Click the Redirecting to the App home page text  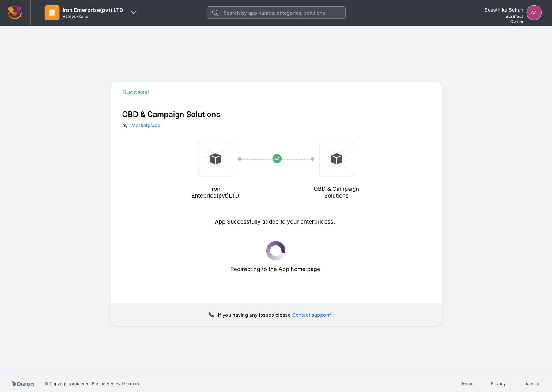pos(275,269)
